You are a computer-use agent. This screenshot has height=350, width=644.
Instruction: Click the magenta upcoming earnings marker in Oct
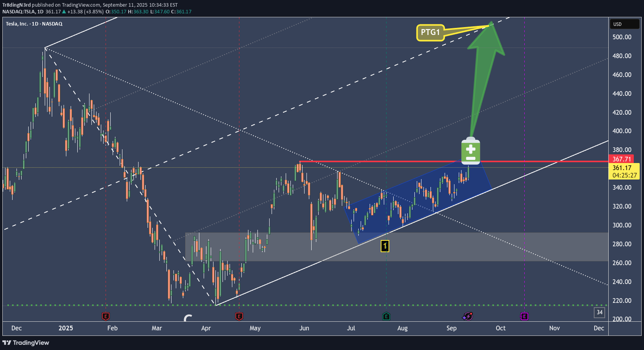tap(524, 316)
